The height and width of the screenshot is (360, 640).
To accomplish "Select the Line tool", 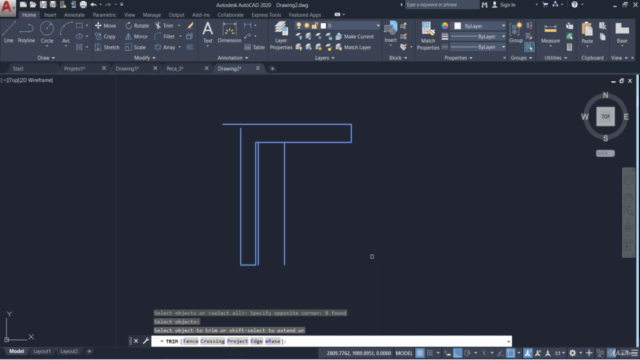I will 9,32.
